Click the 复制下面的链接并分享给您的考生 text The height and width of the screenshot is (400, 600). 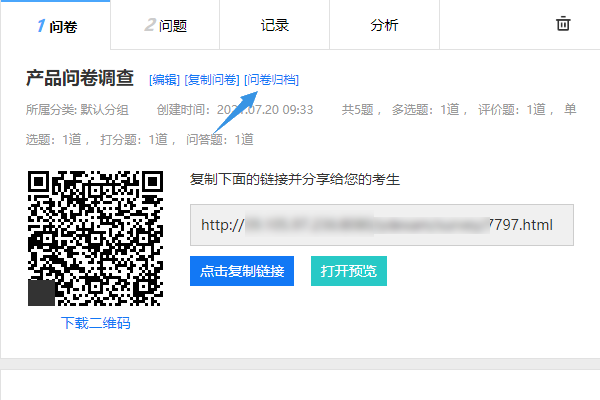tap(295, 179)
